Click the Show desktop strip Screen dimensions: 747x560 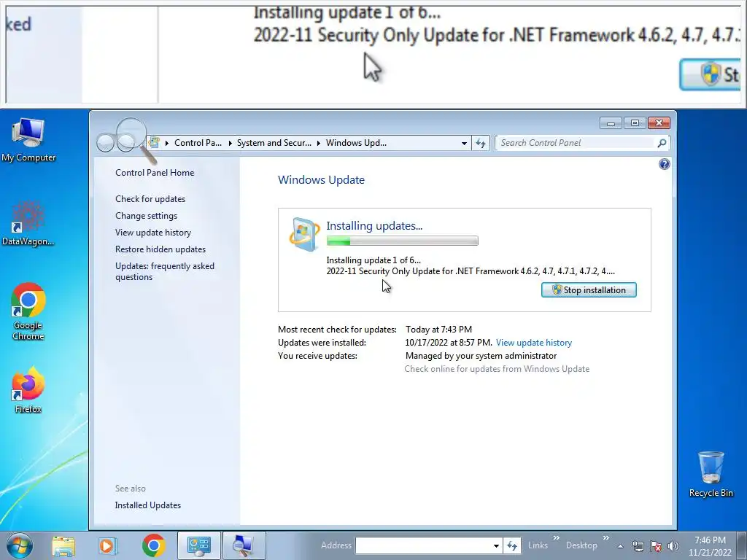click(741, 545)
